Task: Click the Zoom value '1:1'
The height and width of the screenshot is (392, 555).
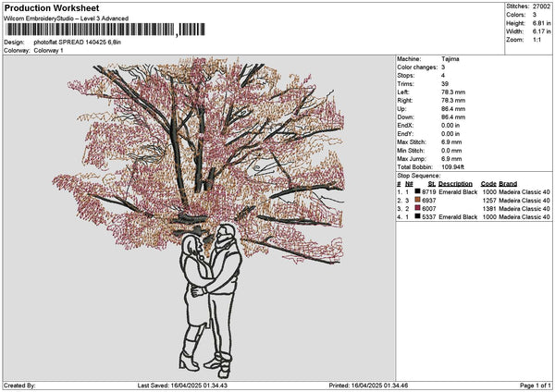Action: (x=536, y=40)
